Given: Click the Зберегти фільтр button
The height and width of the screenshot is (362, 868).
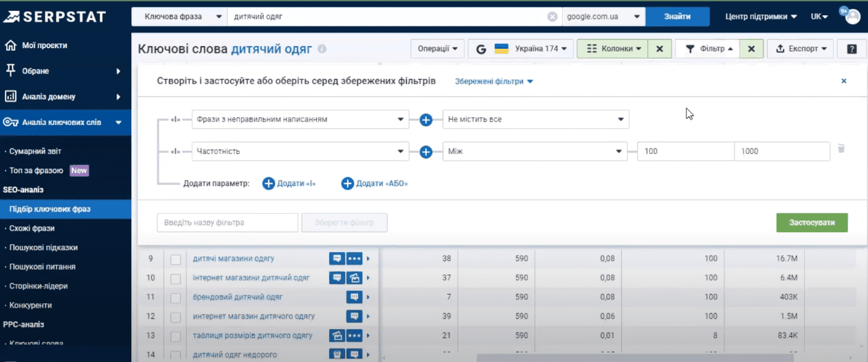Looking at the screenshot, I should (x=344, y=223).
